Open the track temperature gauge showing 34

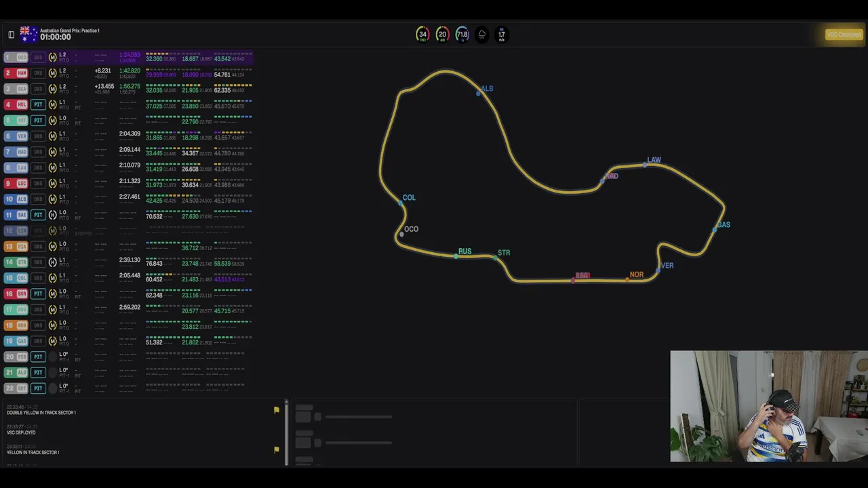[x=422, y=35]
